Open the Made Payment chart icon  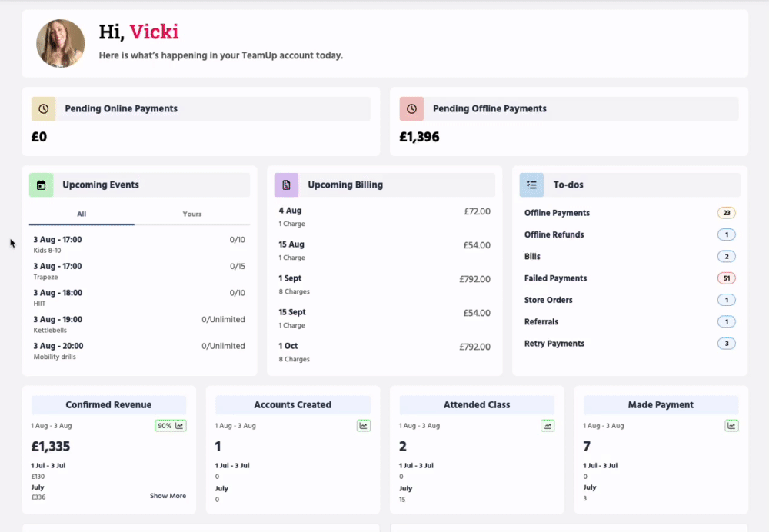[x=732, y=426]
